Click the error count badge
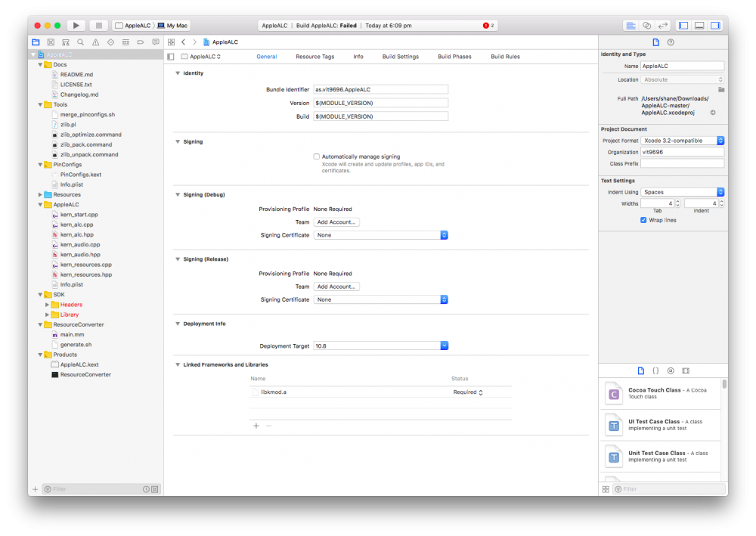756x536 pixels. (488, 26)
